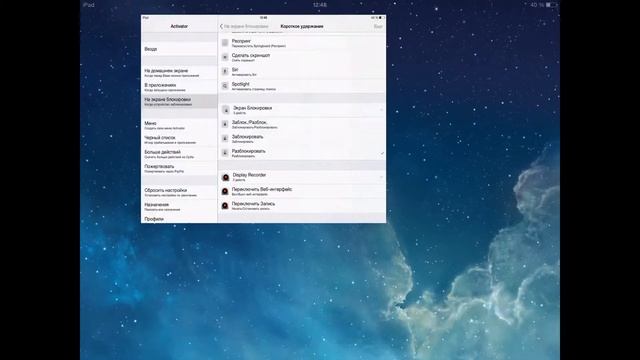Viewport: 640px width, 360px height.
Task: Click the Заблокировать lock icon
Action: click(225, 138)
